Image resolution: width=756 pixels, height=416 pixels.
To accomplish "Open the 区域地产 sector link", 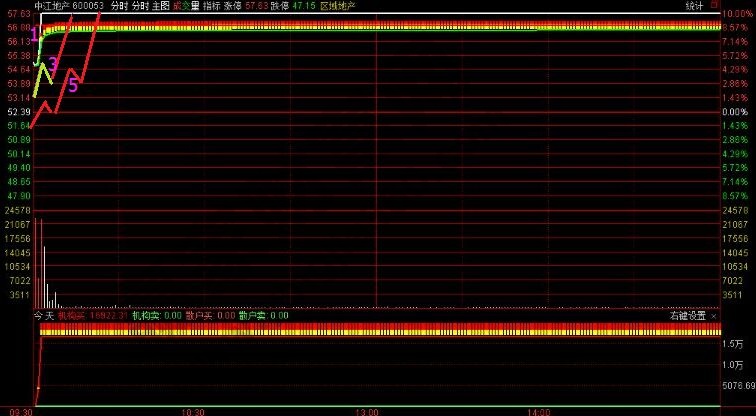I will click(339, 5).
